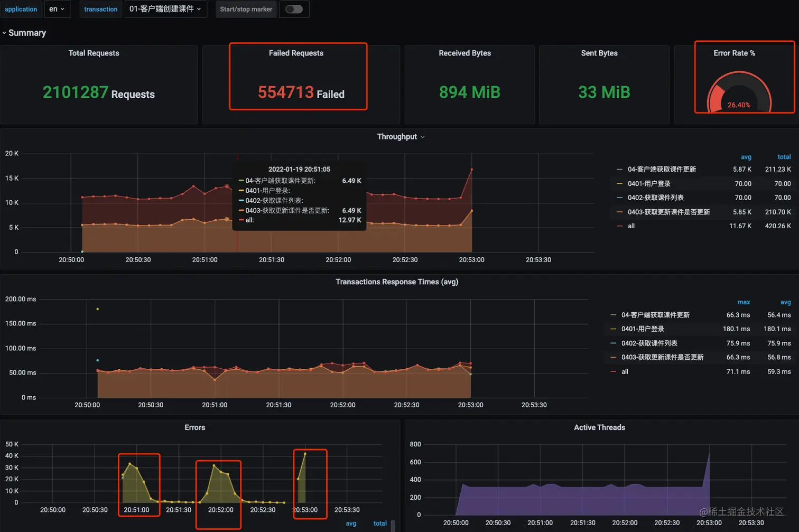The height and width of the screenshot is (532, 799).
Task: Select 0403-获取更新课件是否更新 name in Response Times legend
Action: [x=662, y=357]
